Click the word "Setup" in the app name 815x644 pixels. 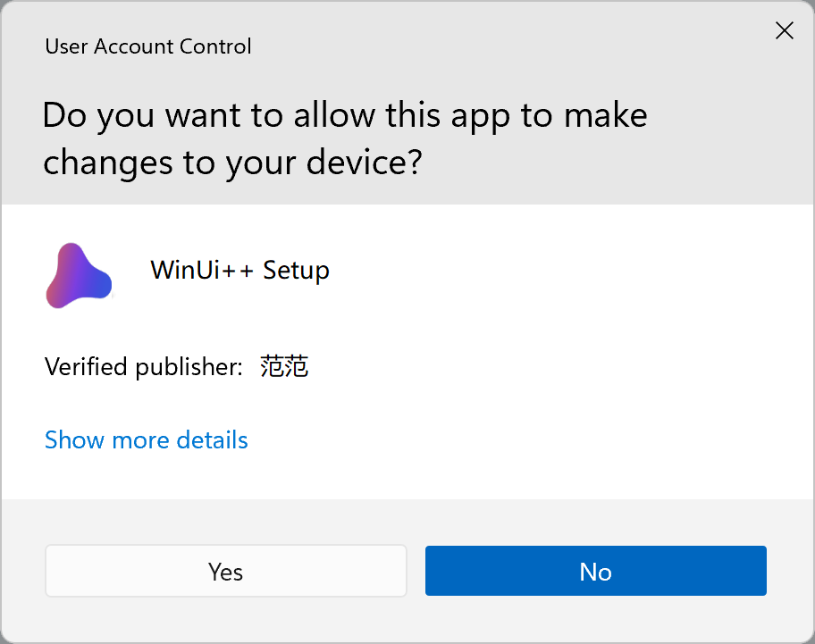point(296,270)
